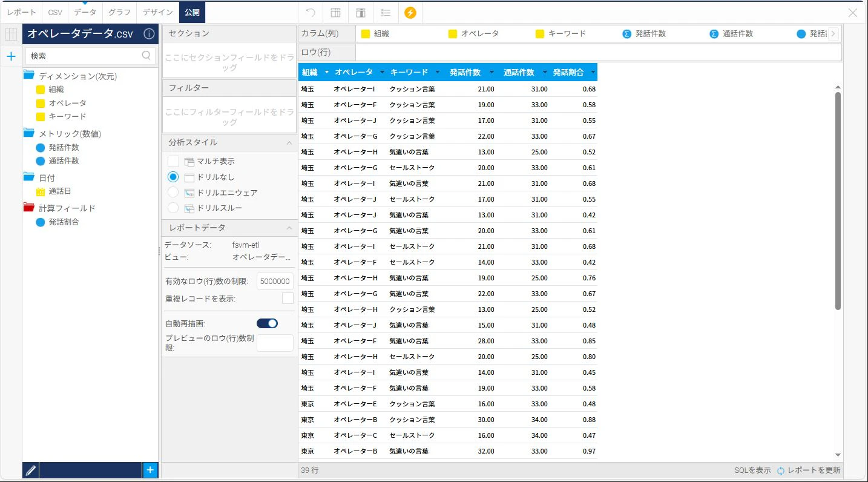The height and width of the screenshot is (482, 868).
Task: Click the blue circle icon beside 発話割合 field
Action: 41,222
